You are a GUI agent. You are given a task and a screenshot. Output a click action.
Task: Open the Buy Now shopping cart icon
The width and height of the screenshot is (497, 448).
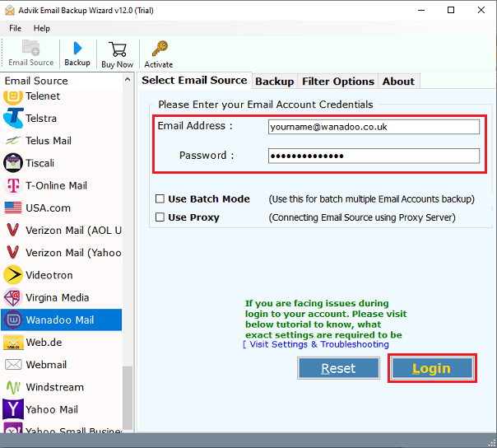point(118,49)
